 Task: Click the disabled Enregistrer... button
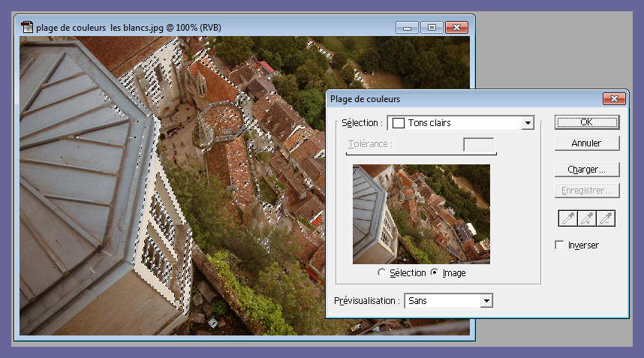click(x=587, y=191)
